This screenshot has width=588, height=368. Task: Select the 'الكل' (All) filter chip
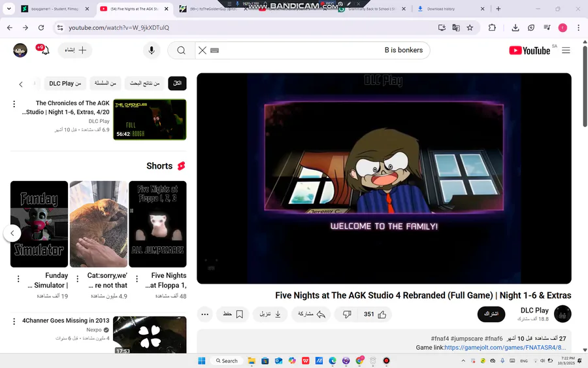tap(177, 83)
